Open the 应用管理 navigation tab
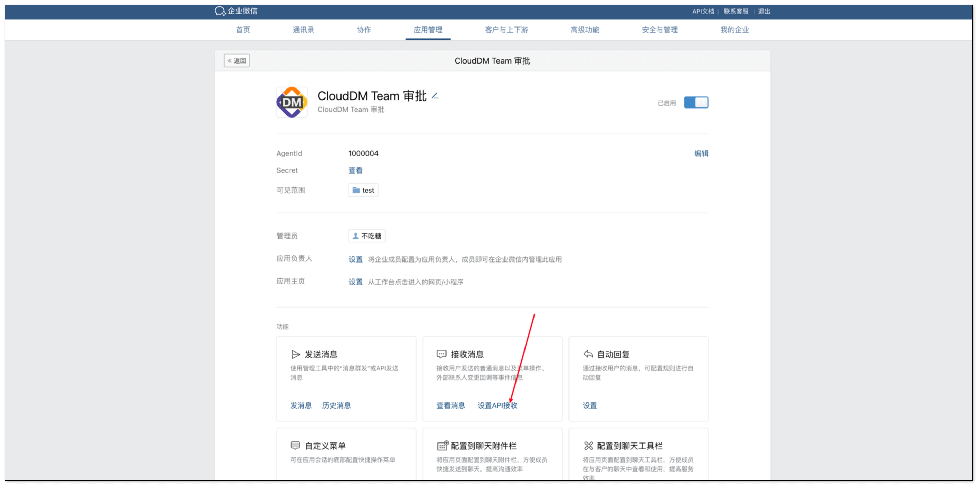Viewport: 980px width, 488px height. (428, 30)
